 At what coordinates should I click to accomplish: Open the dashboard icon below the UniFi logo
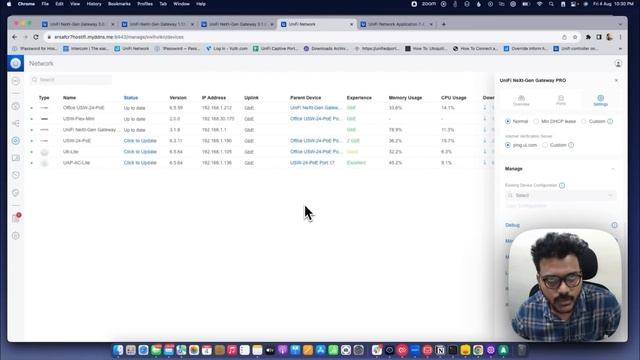16,81
